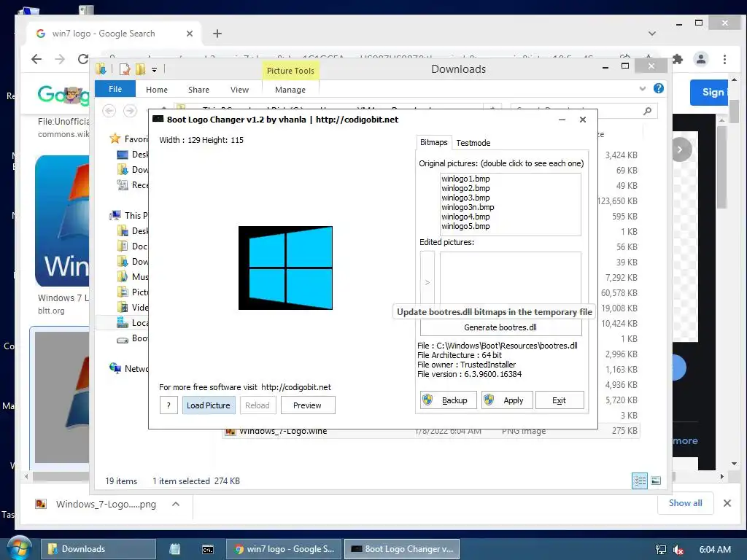Viewport: 747px width, 560px height.
Task: Open Chrome three-dot menu
Action: [x=724, y=59]
